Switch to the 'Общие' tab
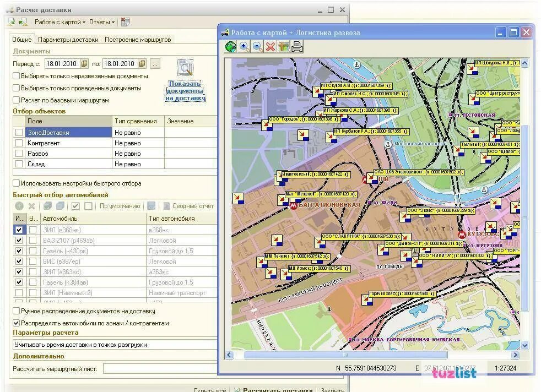Image resolution: width=541 pixels, height=392 pixels. (x=22, y=40)
